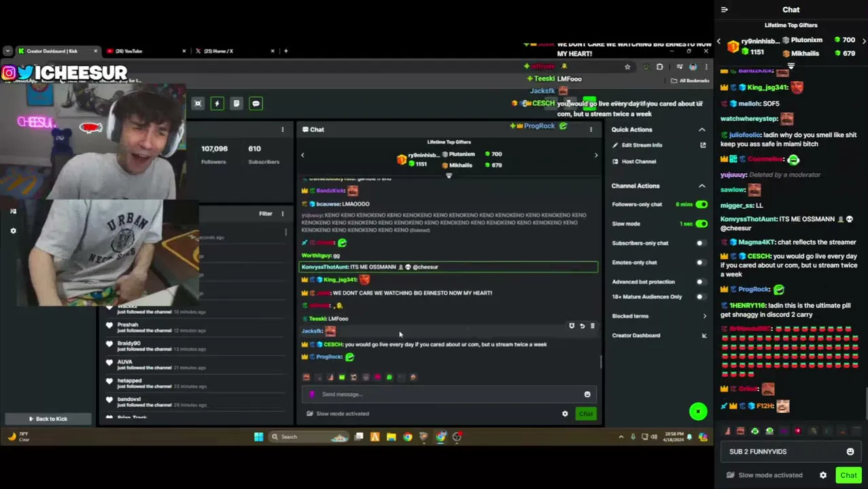Click the 610 Subscribers stat
This screenshot has width=868, height=489.
[263, 154]
